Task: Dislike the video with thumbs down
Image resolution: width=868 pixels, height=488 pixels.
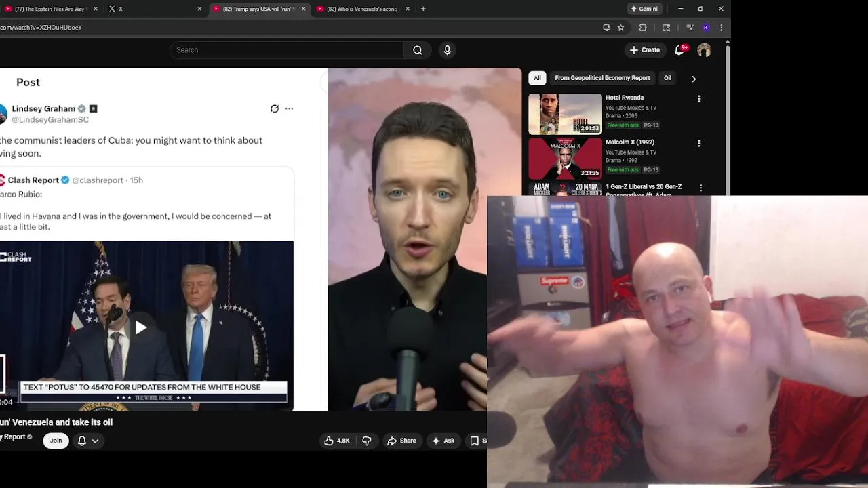Action: click(x=367, y=441)
